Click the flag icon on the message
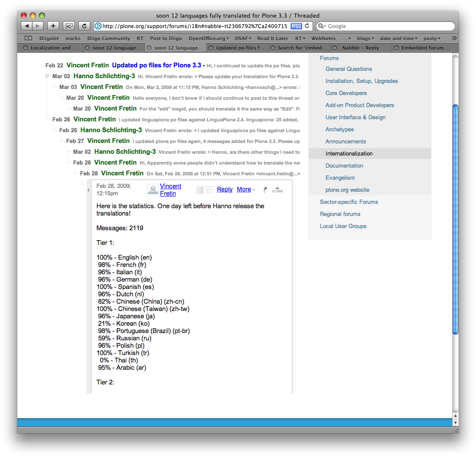476x457 pixels. pyautogui.click(x=265, y=190)
